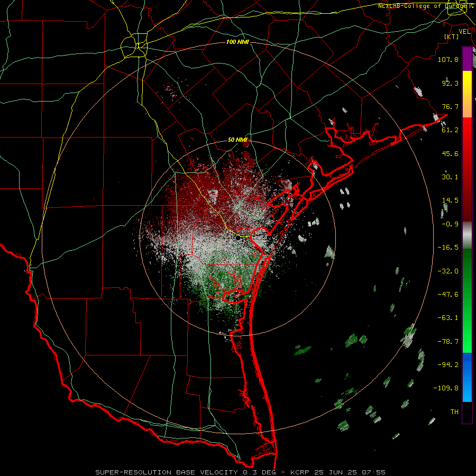Screen dimensions: 476x476
Task: Click the gray near-zero segment of the color bar
Action: point(467,235)
